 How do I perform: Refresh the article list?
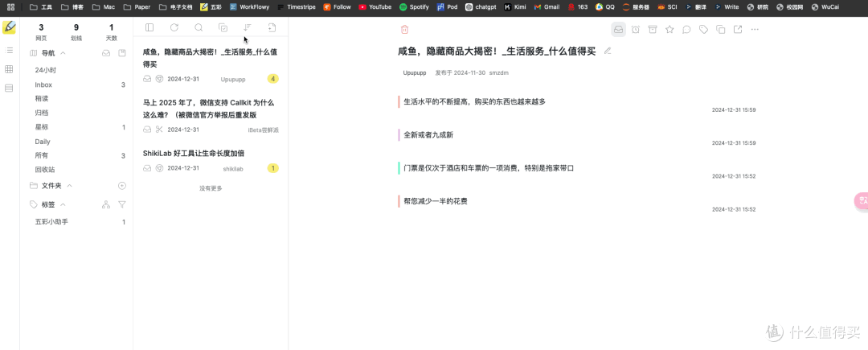(x=174, y=27)
